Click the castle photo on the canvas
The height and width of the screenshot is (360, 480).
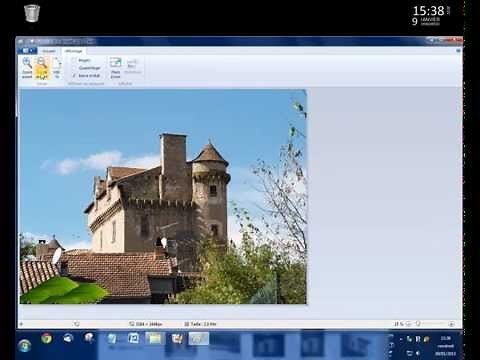coord(163,197)
